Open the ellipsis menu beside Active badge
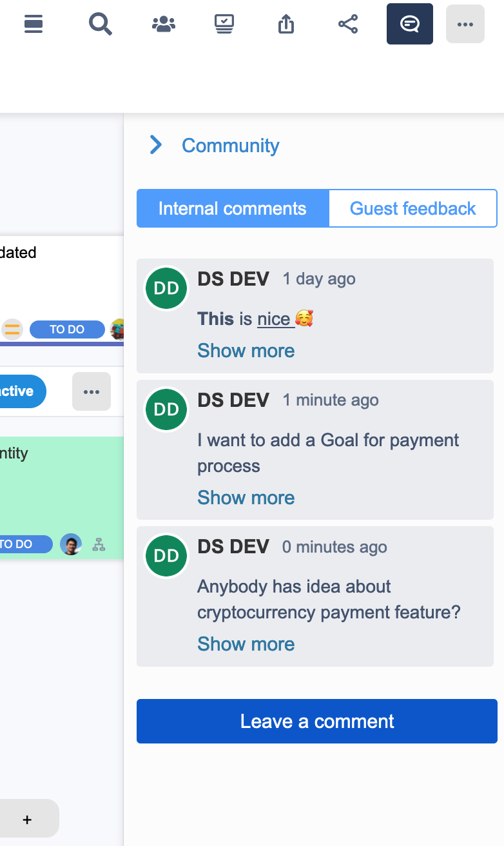This screenshot has width=504, height=846. click(91, 391)
